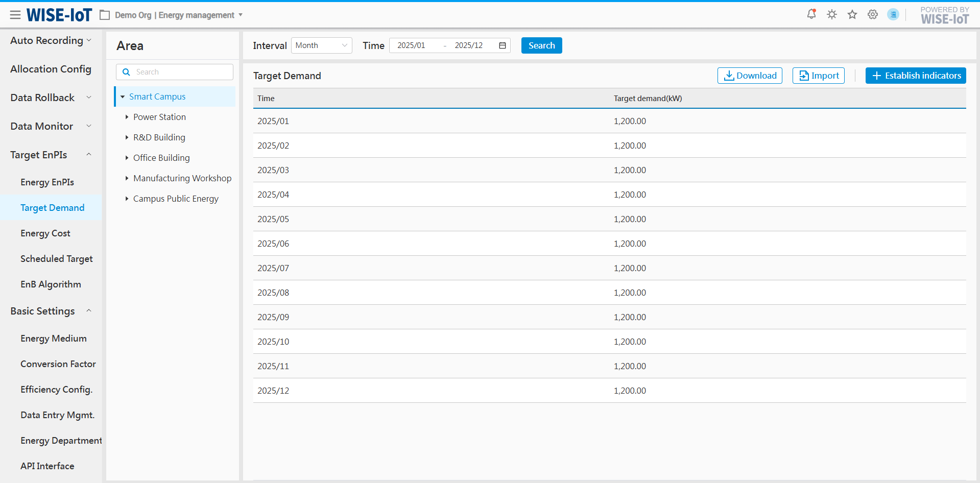980x483 pixels.
Task: Click the favorites star icon
Action: coord(852,14)
